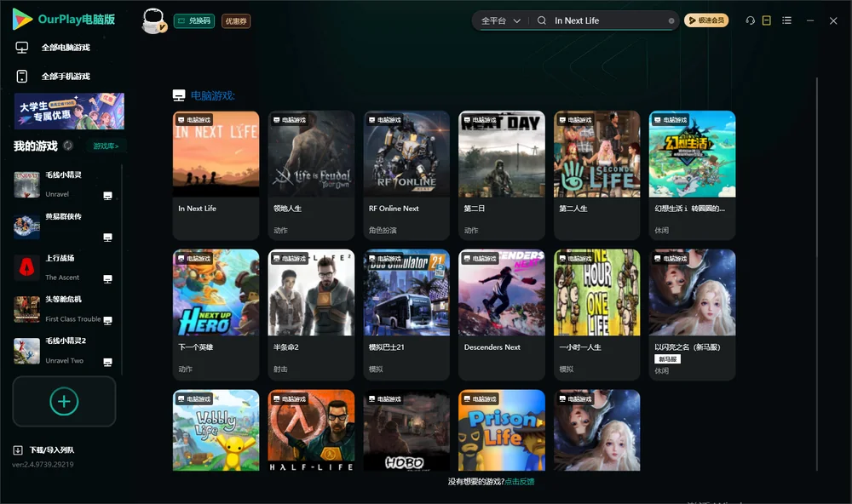Open the 第二人生 Second Life card
852x504 pixels.
(597, 175)
